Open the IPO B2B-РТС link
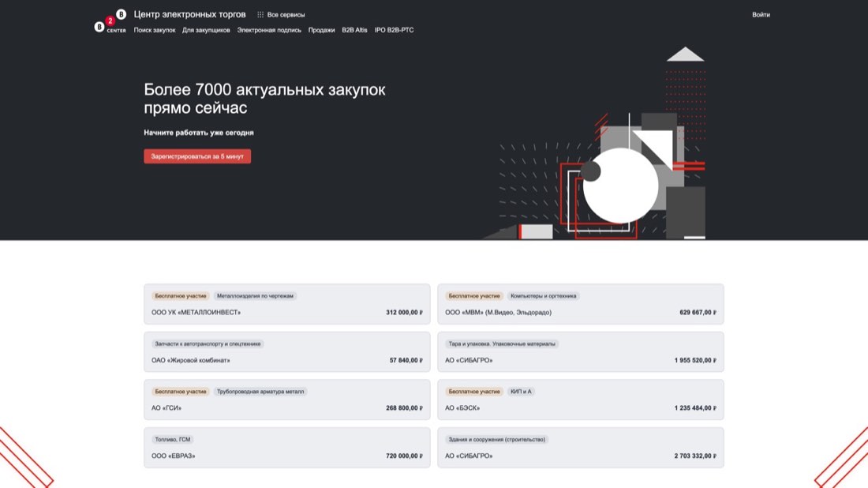This screenshot has width=868, height=488. pos(394,31)
